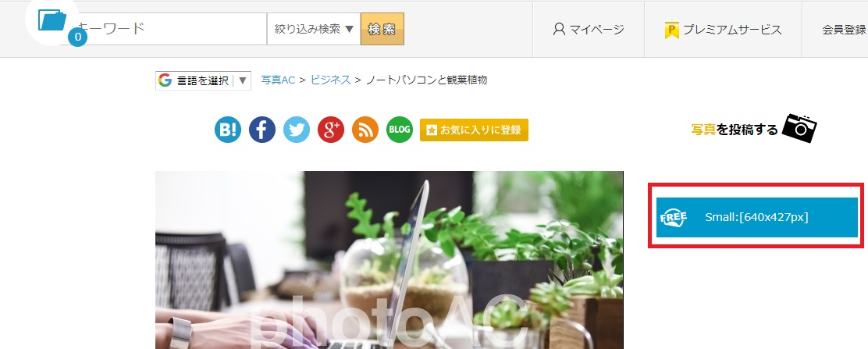The width and height of the screenshot is (868, 349).
Task: Follow the 写真AC breadcrumb link
Action: pyautogui.click(x=278, y=80)
